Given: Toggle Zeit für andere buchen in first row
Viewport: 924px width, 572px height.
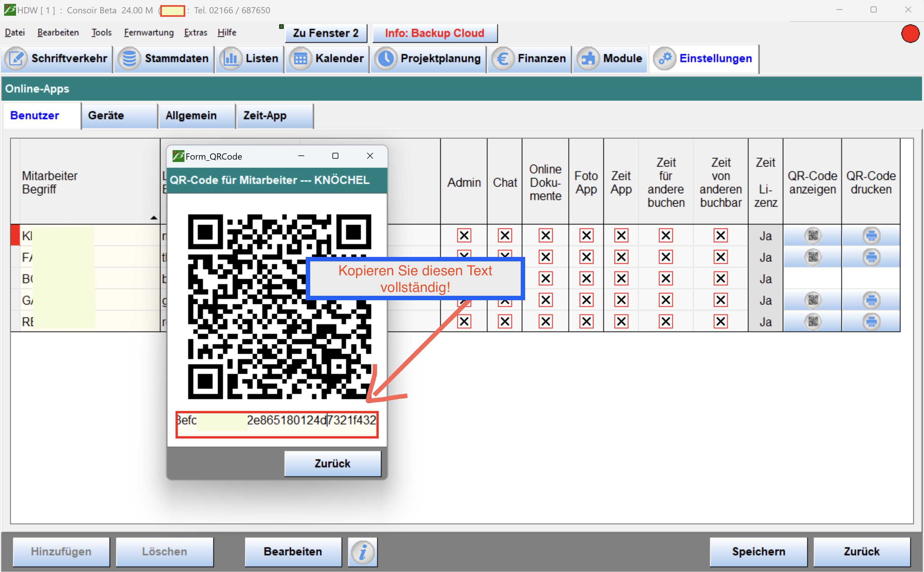Looking at the screenshot, I should pos(666,235).
